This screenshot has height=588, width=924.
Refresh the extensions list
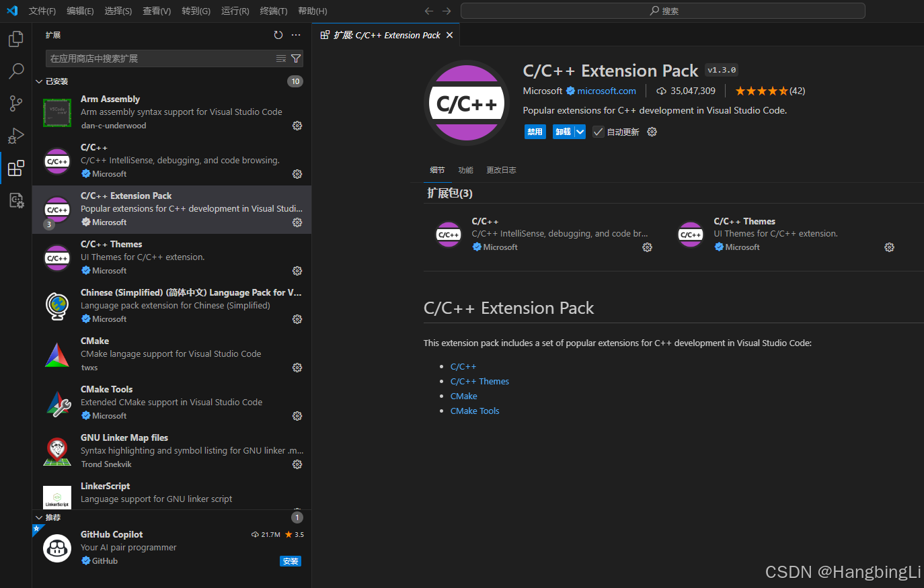(278, 35)
